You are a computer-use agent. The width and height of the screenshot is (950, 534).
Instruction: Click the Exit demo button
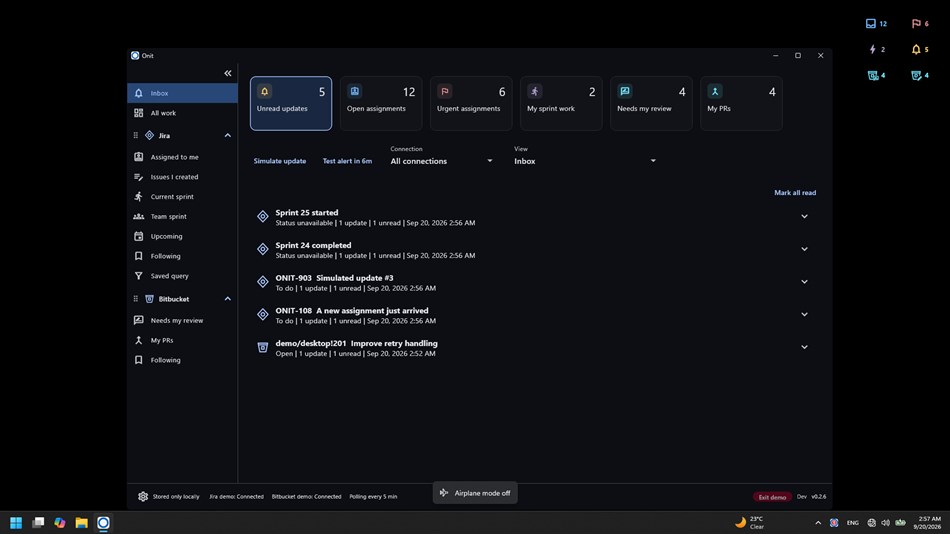coord(772,497)
